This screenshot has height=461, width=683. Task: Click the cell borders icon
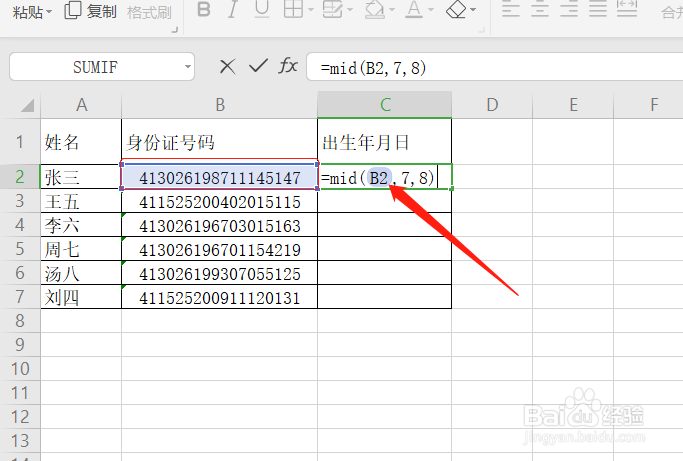point(293,9)
